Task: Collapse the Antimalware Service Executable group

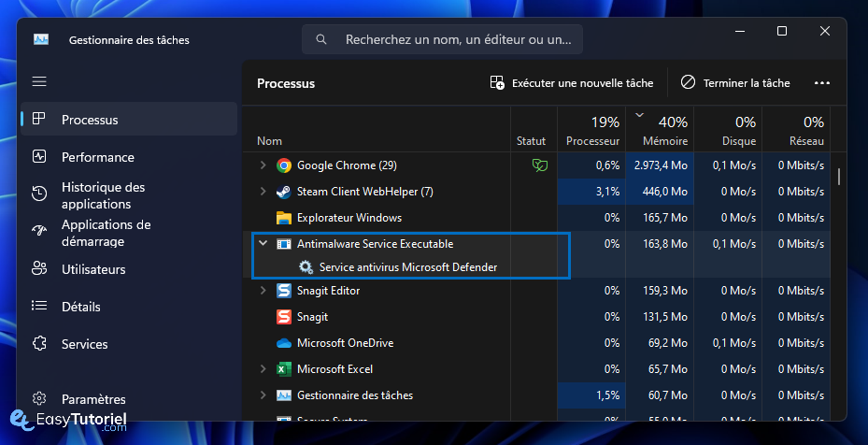Action: click(263, 244)
